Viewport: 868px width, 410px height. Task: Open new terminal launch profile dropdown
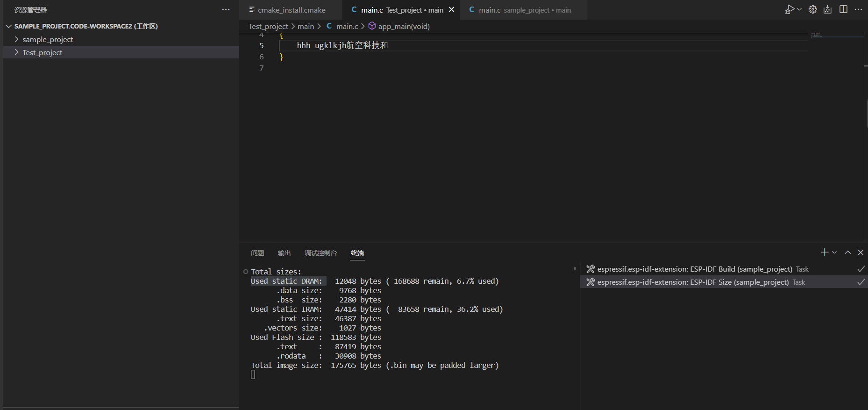point(834,252)
